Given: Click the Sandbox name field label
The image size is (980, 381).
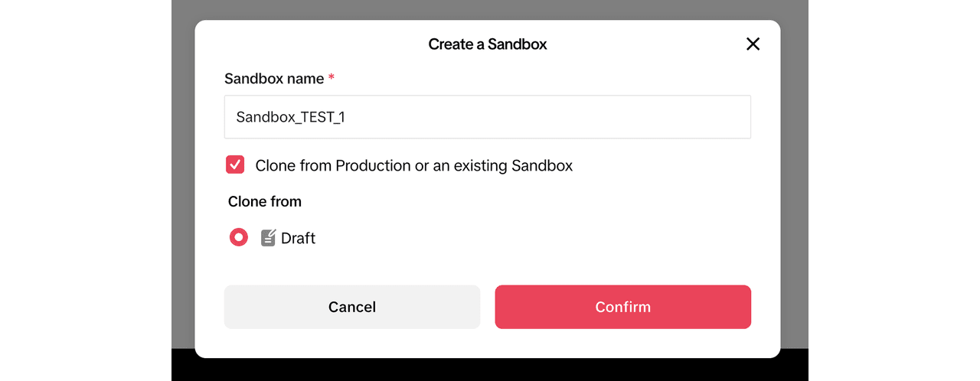Looking at the screenshot, I should (274, 79).
